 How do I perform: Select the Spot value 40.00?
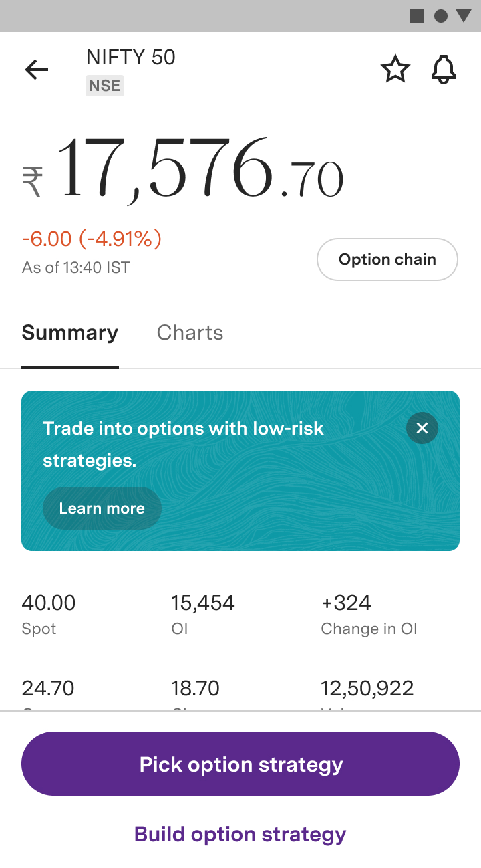click(49, 603)
